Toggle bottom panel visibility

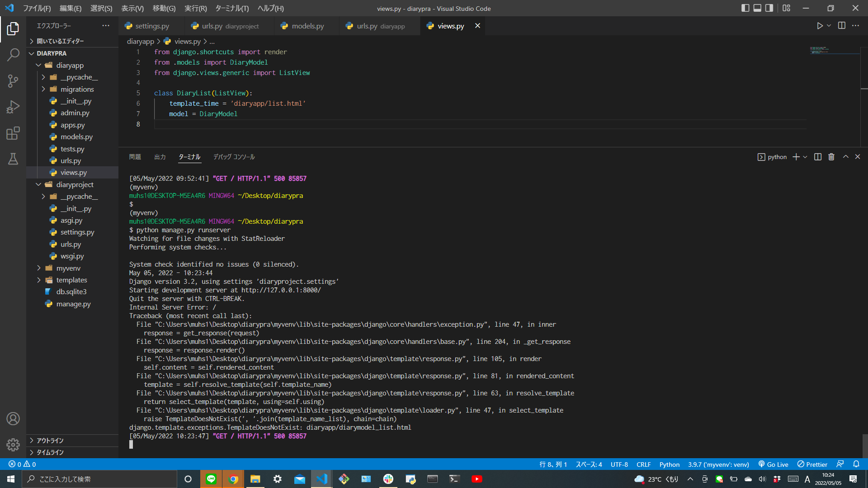[x=757, y=8]
